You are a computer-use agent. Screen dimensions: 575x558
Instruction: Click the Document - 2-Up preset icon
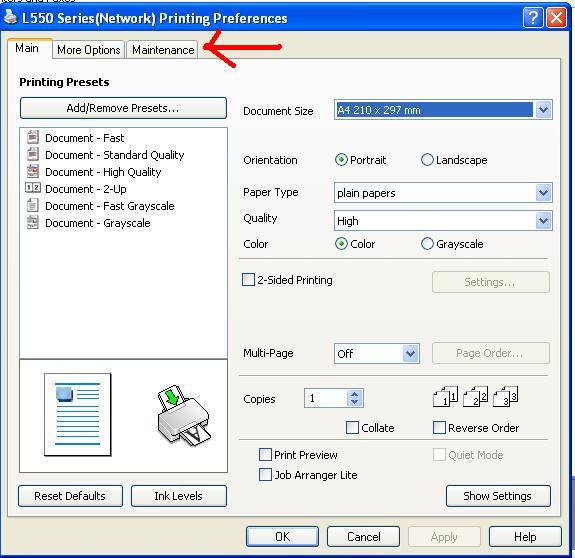[33, 188]
